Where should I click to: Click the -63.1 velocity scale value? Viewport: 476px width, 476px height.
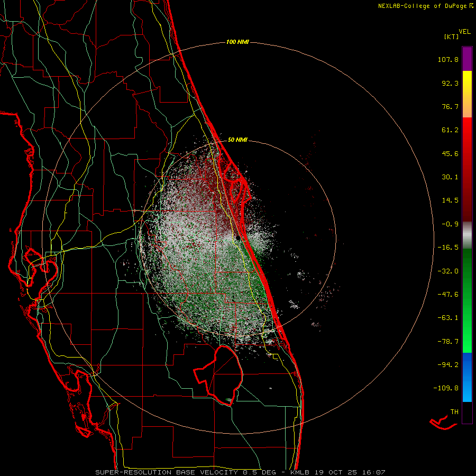[x=448, y=318]
